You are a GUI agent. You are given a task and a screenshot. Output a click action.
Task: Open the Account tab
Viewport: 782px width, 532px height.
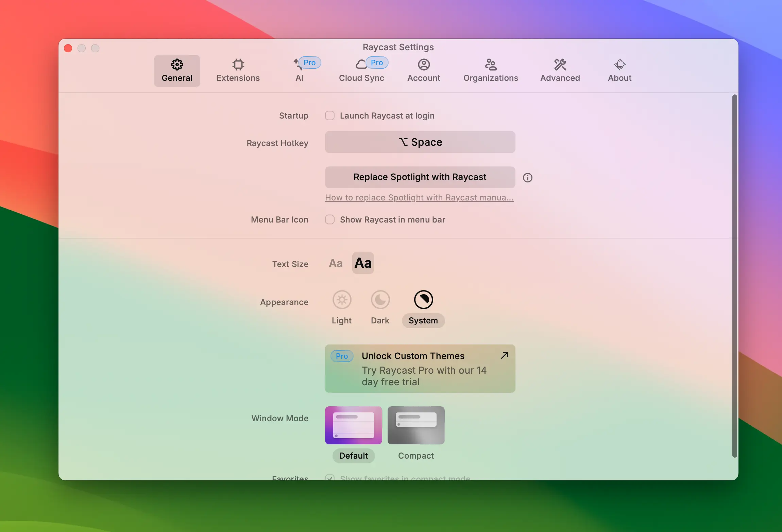[424, 71]
